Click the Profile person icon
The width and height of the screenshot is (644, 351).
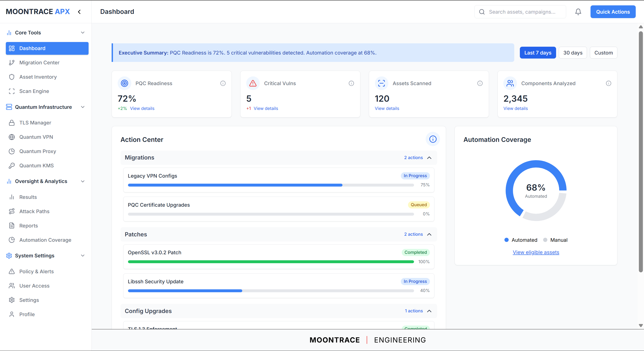point(12,314)
